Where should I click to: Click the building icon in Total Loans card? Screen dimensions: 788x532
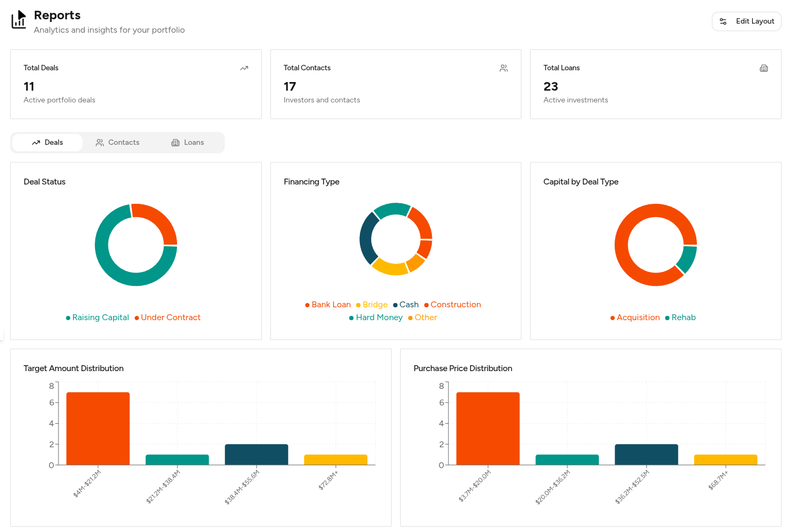[x=764, y=68]
